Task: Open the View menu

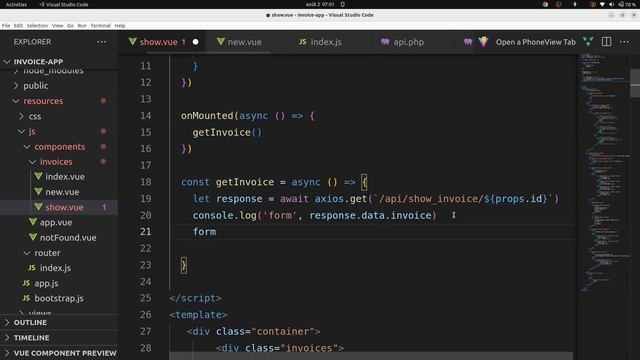Action: pyautogui.click(x=58, y=26)
